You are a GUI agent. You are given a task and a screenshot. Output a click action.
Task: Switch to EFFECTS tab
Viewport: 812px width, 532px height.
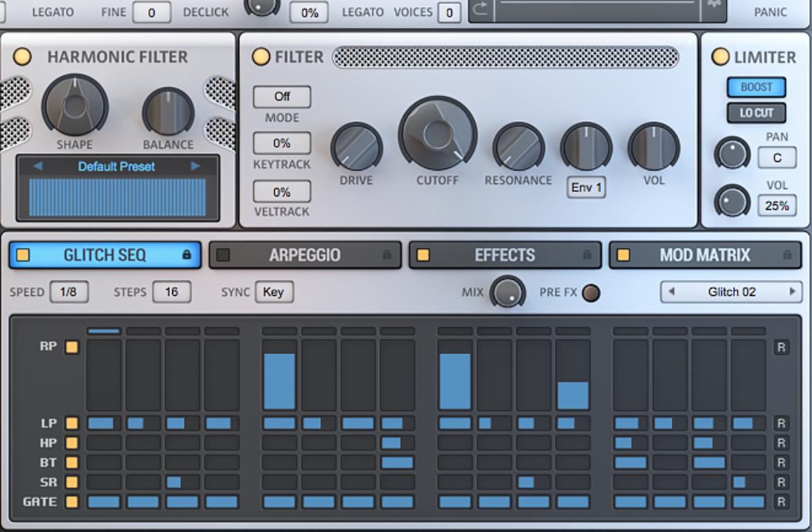505,254
